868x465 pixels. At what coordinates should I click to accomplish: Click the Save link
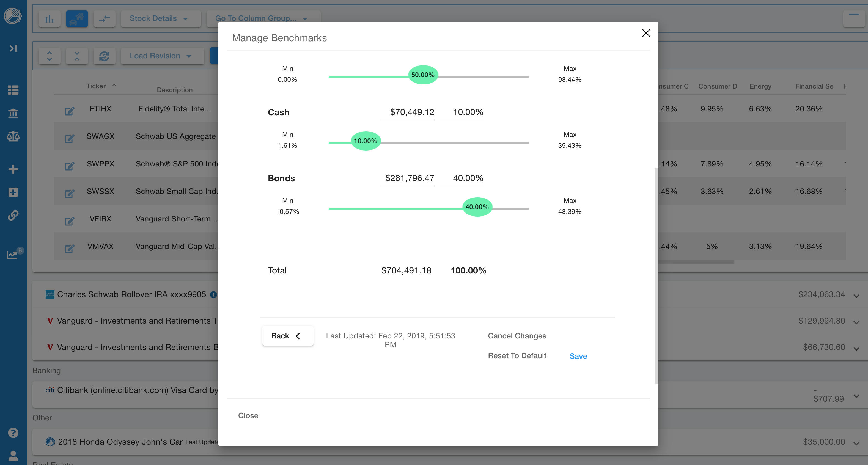[578, 356]
